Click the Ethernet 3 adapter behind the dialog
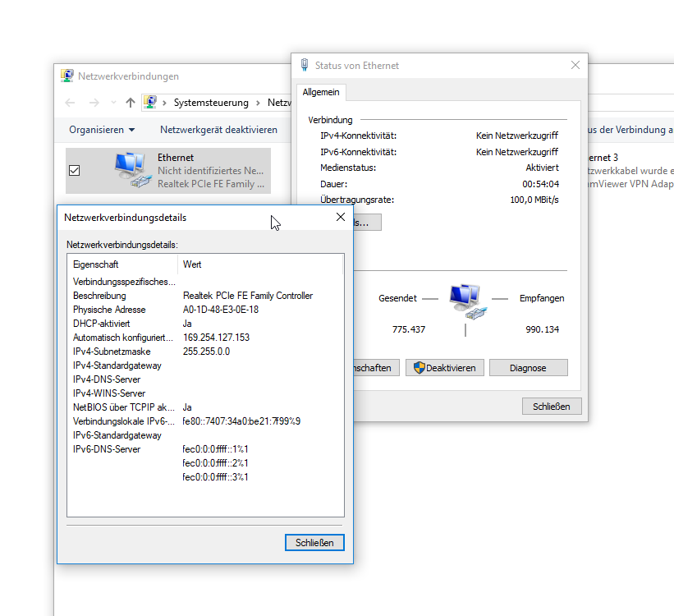The height and width of the screenshot is (616, 674). pos(631,170)
